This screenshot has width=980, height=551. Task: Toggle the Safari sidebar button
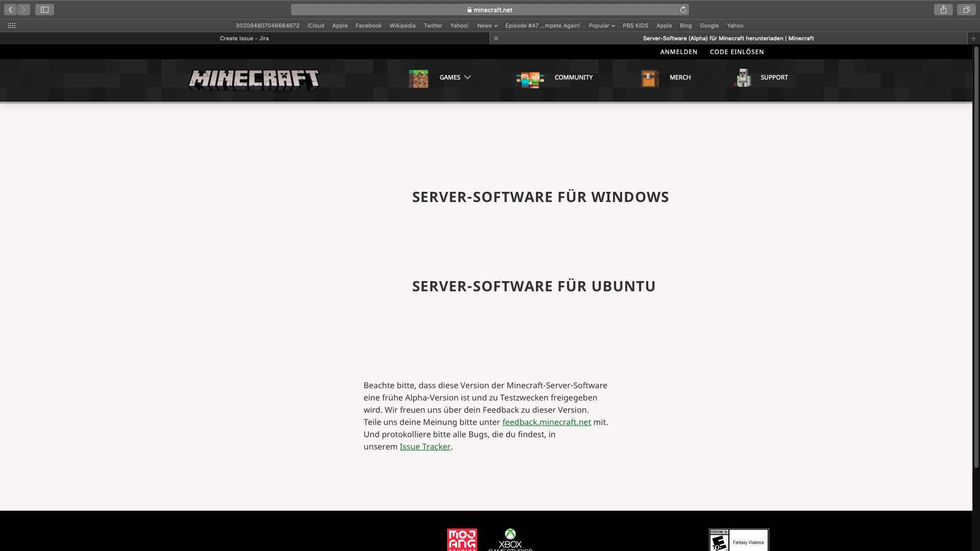pyautogui.click(x=44, y=10)
